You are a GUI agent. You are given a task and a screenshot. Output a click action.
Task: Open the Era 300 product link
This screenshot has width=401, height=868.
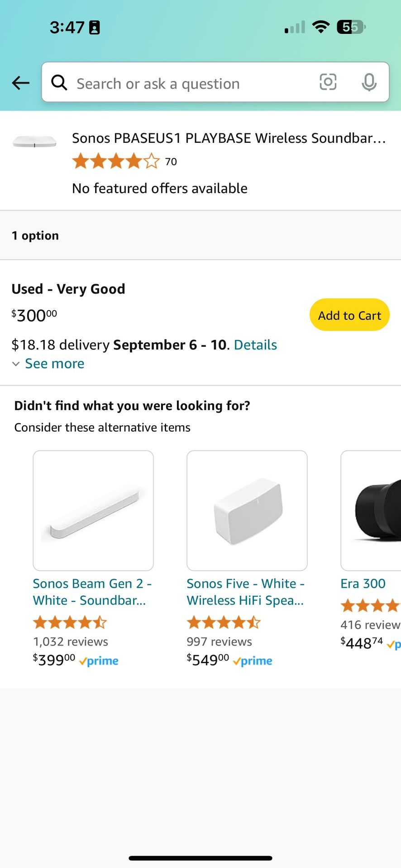(363, 584)
